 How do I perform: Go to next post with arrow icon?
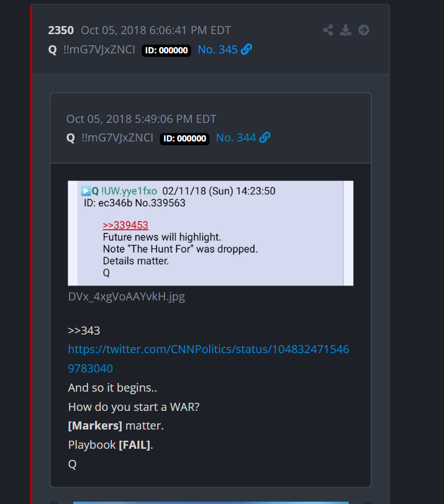(364, 30)
